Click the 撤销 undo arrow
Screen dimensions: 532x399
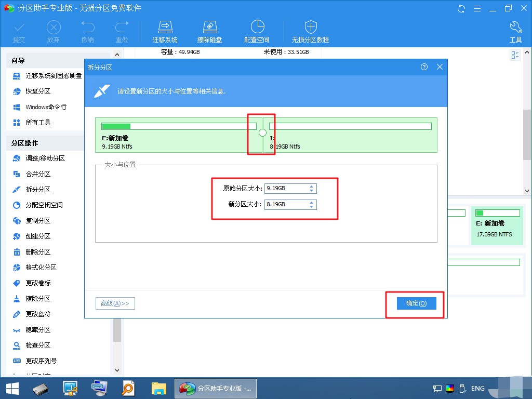click(87, 32)
